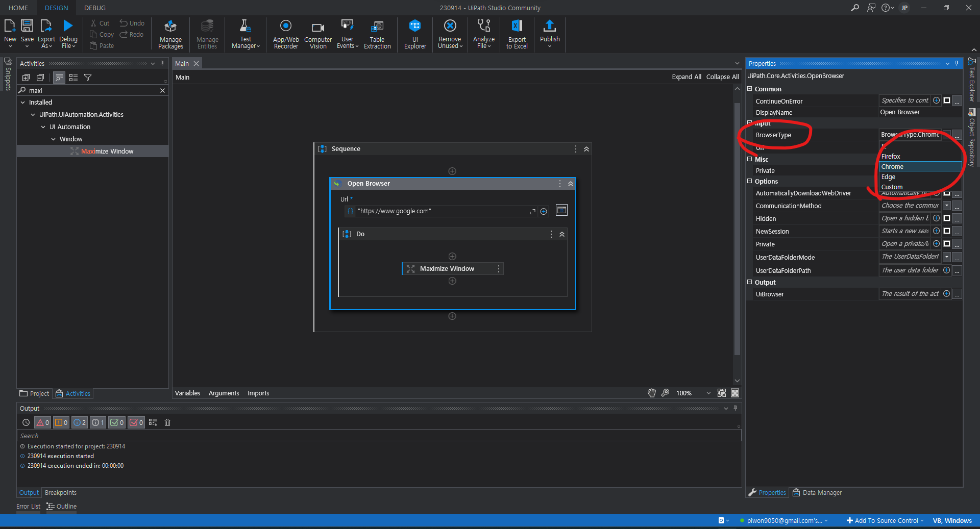Collapse the Common properties section
980x529 pixels.
pos(750,89)
